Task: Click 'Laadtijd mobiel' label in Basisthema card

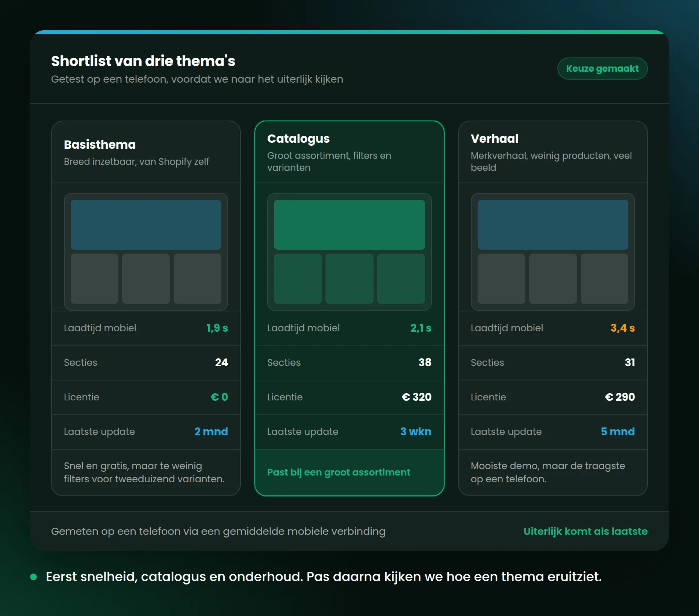Action: [x=100, y=328]
